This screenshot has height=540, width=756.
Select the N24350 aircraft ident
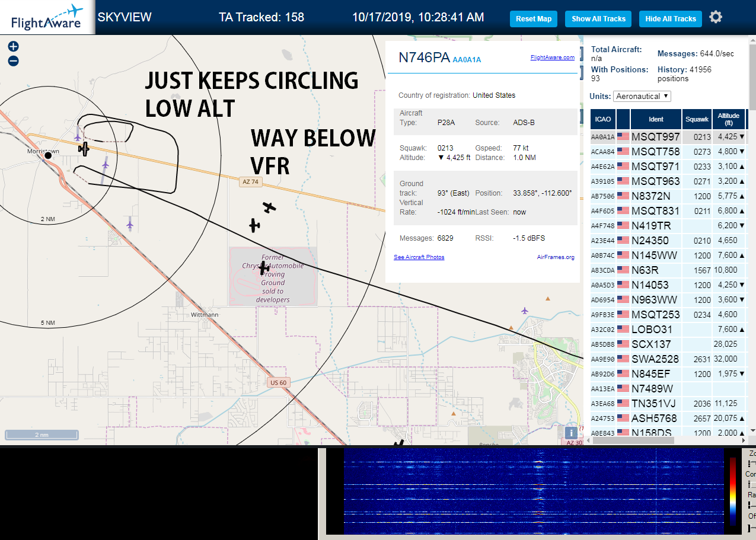click(x=650, y=240)
